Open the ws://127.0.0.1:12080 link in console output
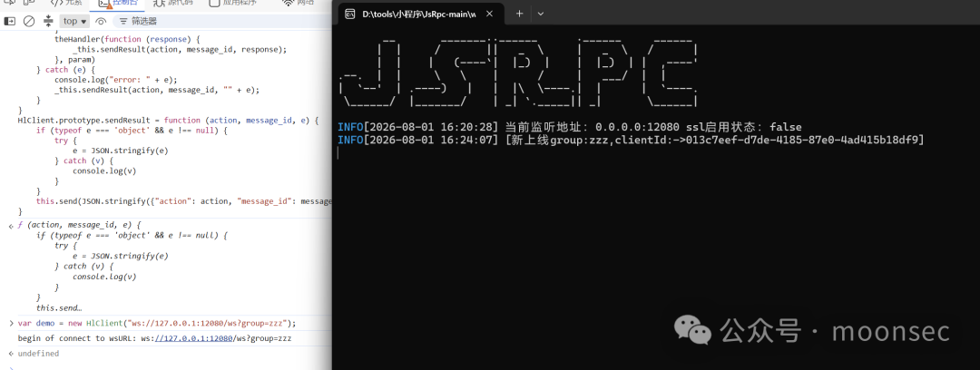Viewport: 980px width, 370px height. (192, 338)
